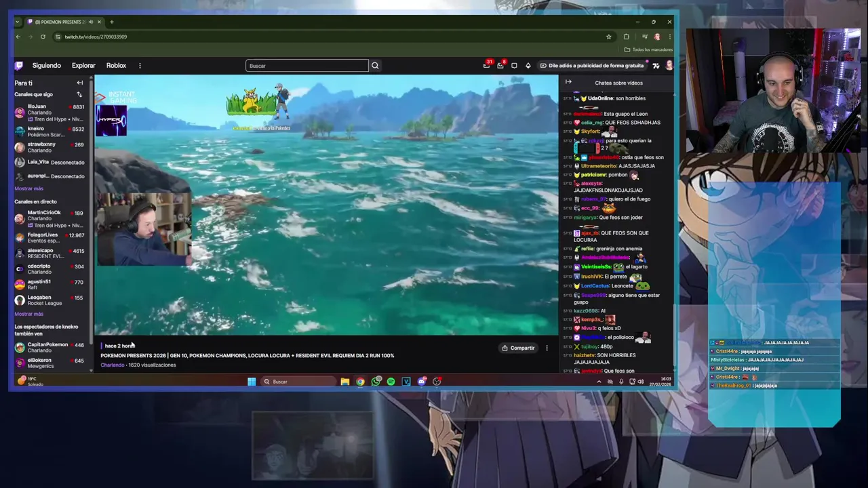Open Discord from taskbar
This screenshot has height=488, width=868.
click(421, 382)
